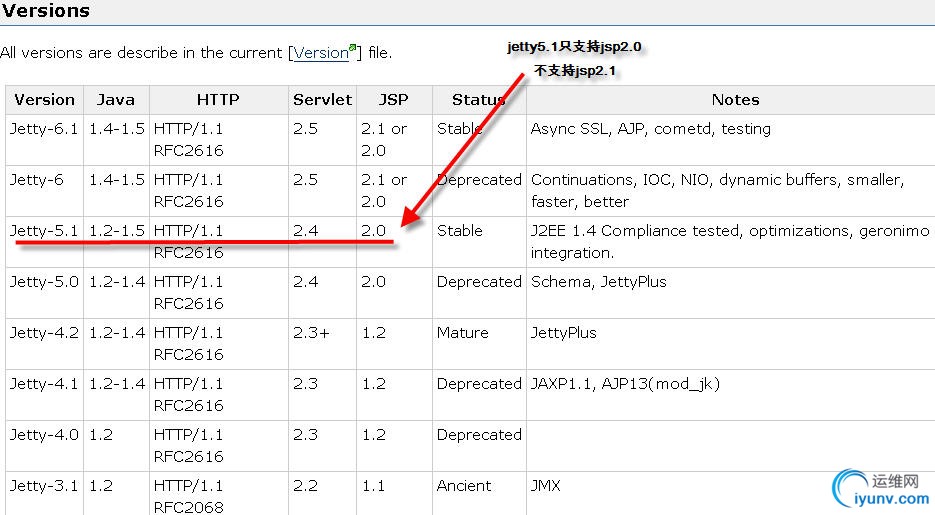This screenshot has height=515, width=935.
Task: Click the JMX note in Jetty-3.1 row
Action: pos(546,486)
